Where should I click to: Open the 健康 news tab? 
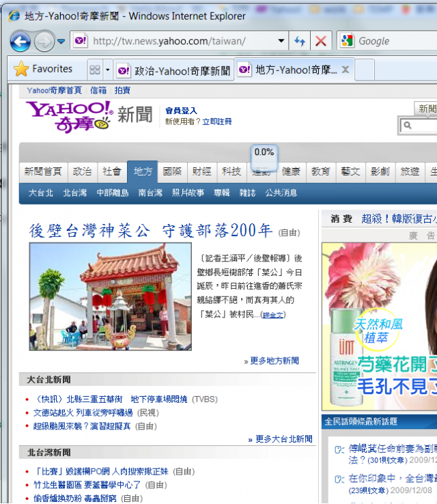[291, 171]
